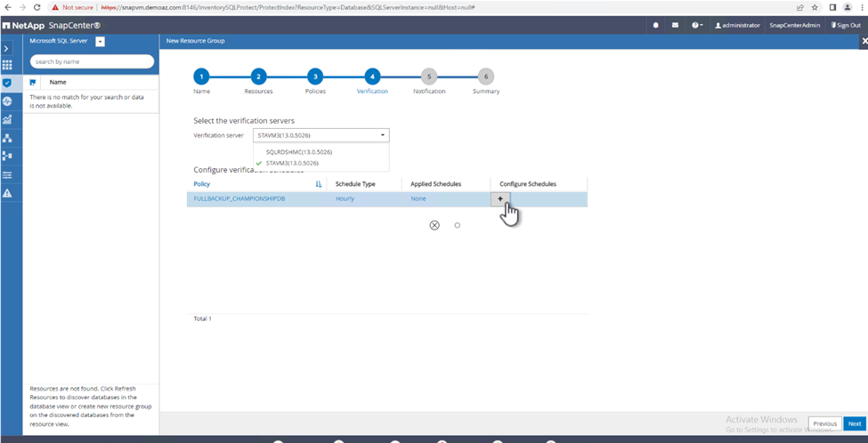Open the Alerts warning triangle icon
The image size is (868, 443).
pos(6,193)
